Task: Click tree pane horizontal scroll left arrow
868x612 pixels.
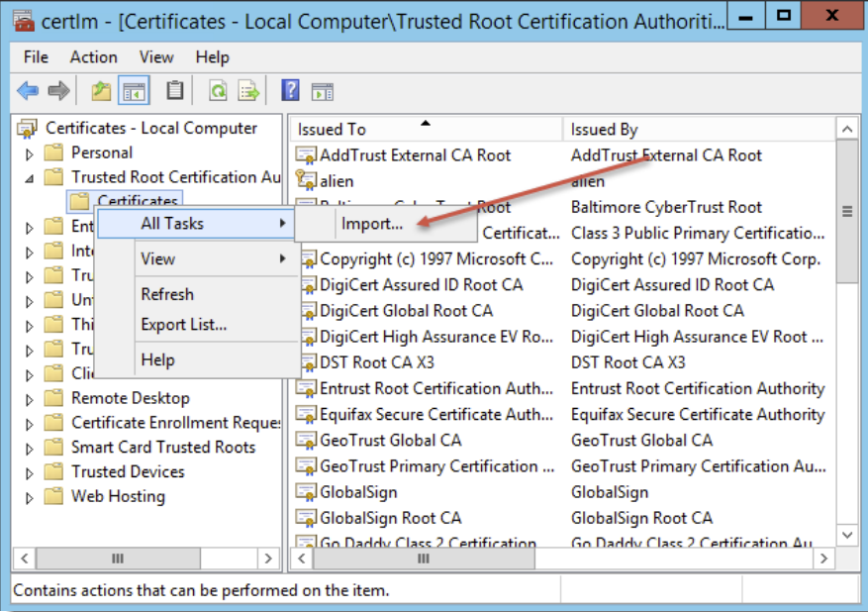Action: click(25, 559)
